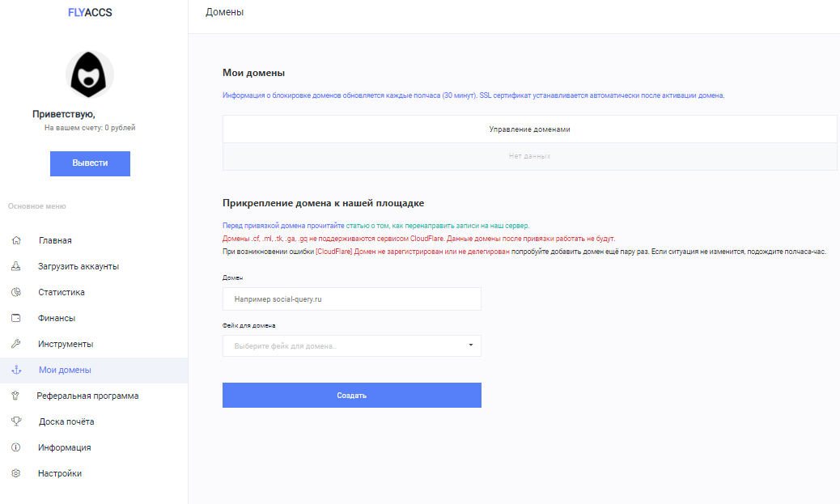Click the anchor icon for Мои домены
The image size is (840, 504).
pyautogui.click(x=16, y=370)
